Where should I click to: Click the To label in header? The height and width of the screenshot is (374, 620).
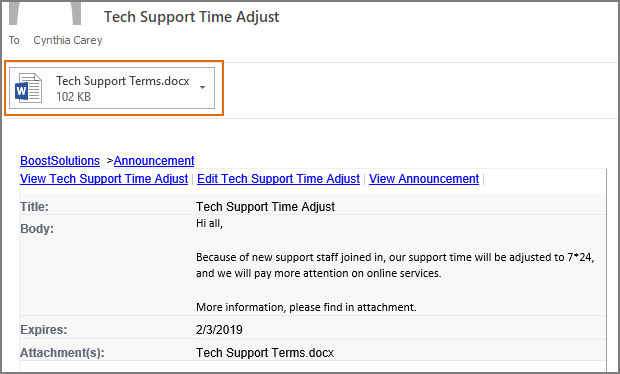[14, 40]
